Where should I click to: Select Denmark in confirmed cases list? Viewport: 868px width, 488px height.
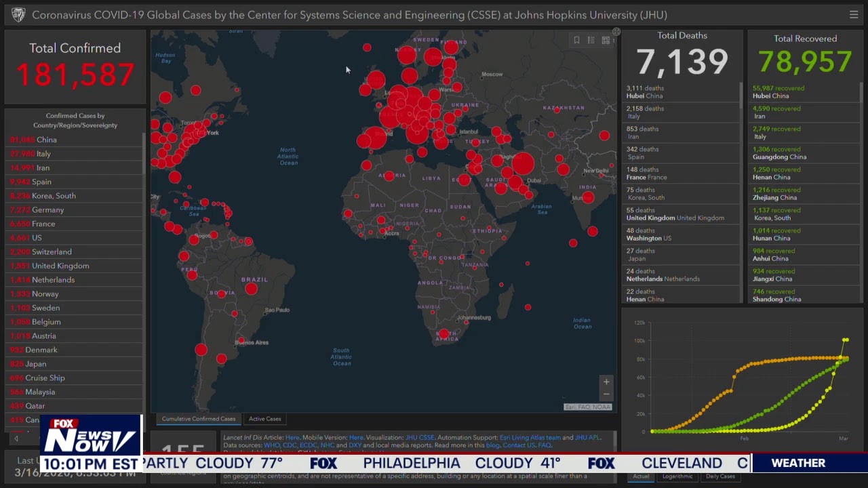pos(75,350)
